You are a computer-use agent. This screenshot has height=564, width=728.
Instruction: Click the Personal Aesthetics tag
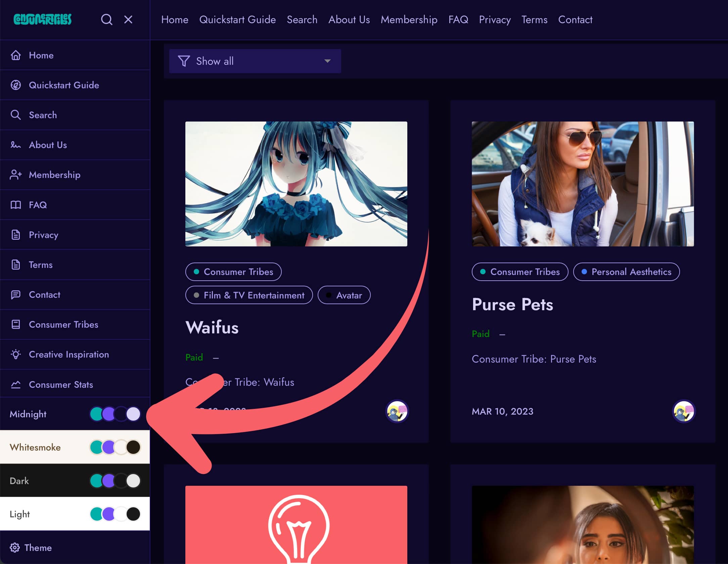click(626, 272)
